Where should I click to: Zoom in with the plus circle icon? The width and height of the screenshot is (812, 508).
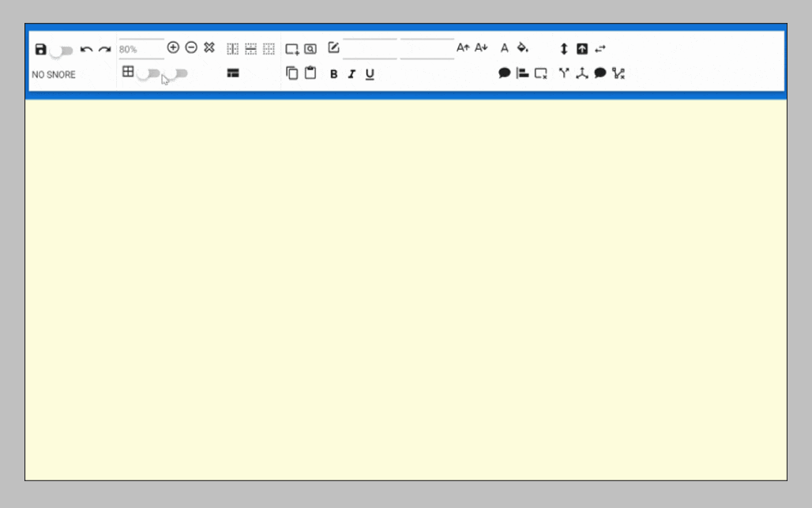(x=173, y=48)
